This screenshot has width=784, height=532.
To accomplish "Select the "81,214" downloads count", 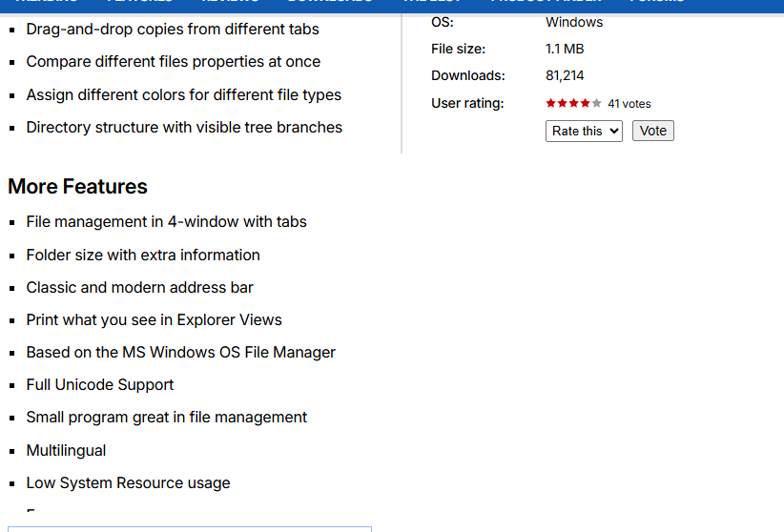I will 565,75.
